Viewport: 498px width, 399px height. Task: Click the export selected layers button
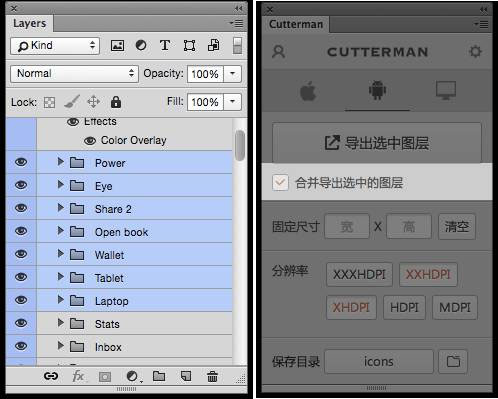click(x=377, y=143)
